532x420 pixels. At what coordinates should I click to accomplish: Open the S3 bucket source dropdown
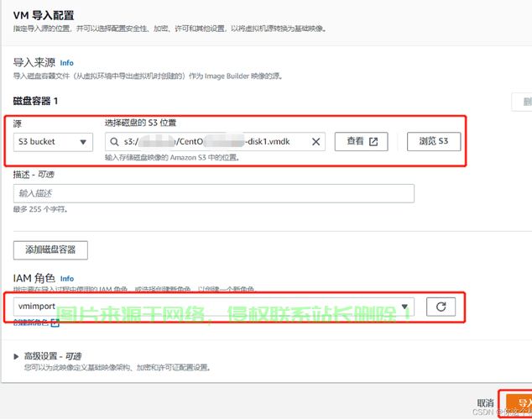[x=53, y=142]
